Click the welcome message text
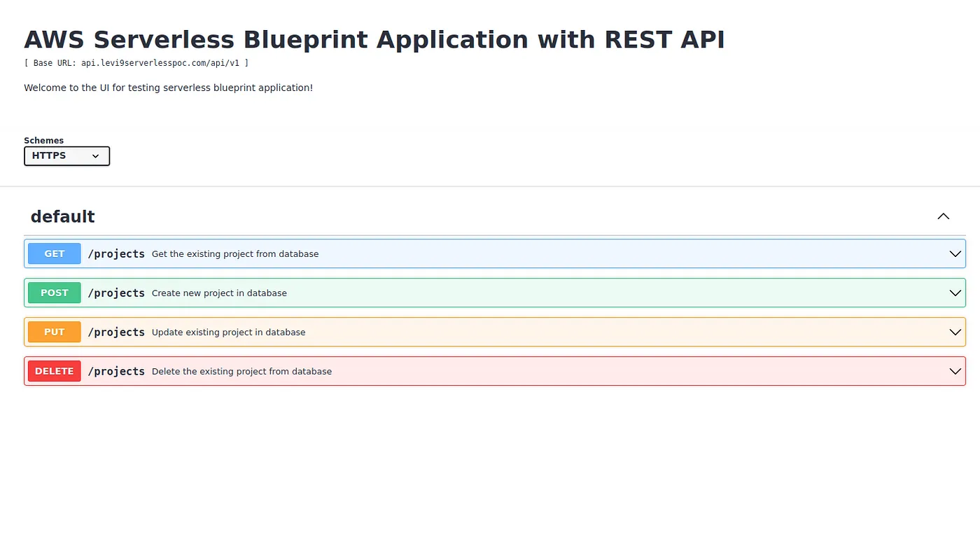Image resolution: width=980 pixels, height=551 pixels. pyautogui.click(x=169, y=88)
